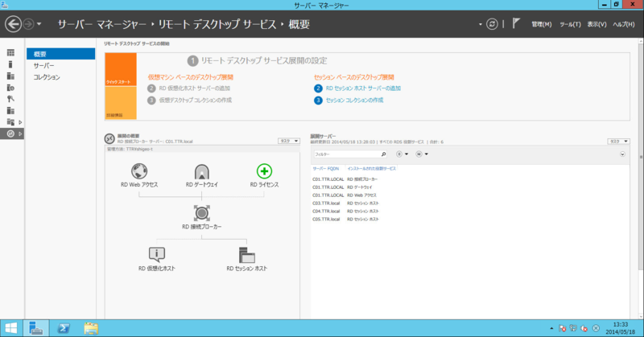Sort by サーバー FQDN column header
The height and width of the screenshot is (337, 644).
tap(326, 169)
